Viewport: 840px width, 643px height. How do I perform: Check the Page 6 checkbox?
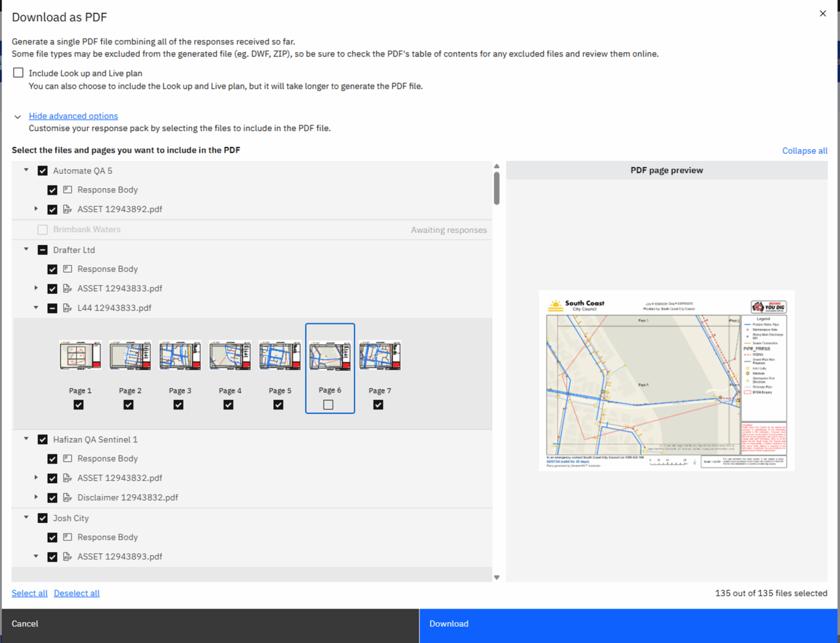pos(328,404)
